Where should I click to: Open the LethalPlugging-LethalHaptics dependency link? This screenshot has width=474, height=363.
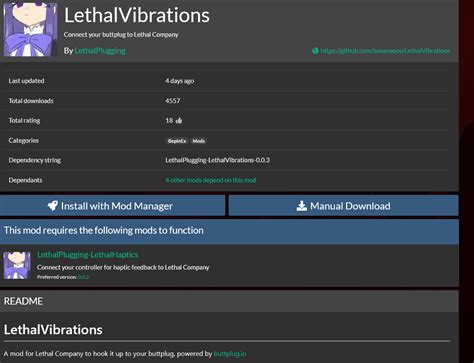(x=88, y=255)
